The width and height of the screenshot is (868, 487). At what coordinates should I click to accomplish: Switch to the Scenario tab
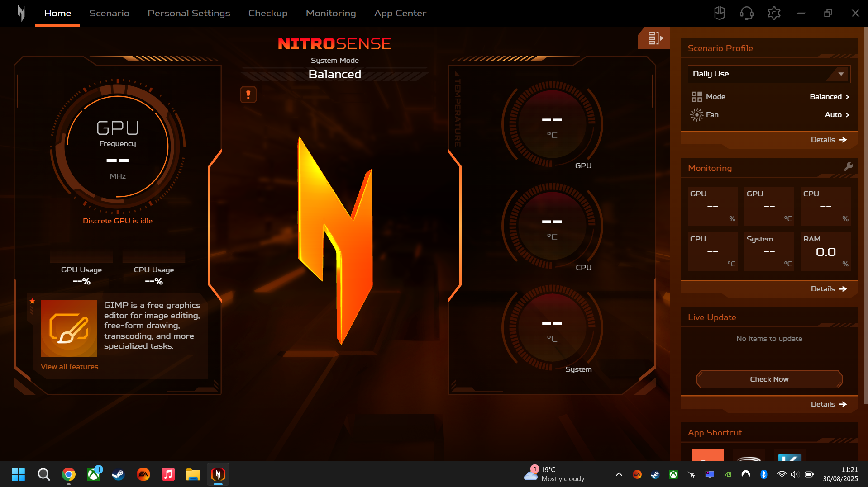pyautogui.click(x=109, y=13)
